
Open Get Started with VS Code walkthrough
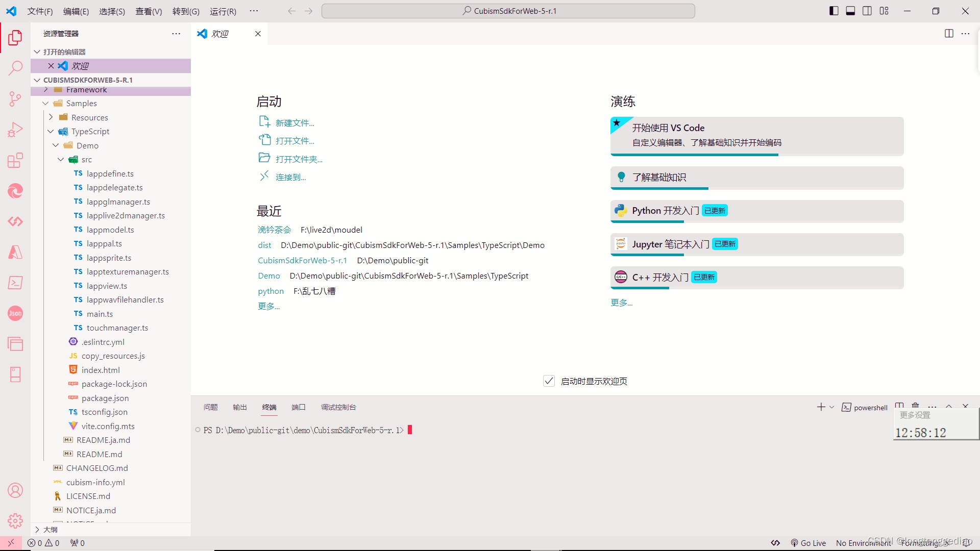point(757,136)
